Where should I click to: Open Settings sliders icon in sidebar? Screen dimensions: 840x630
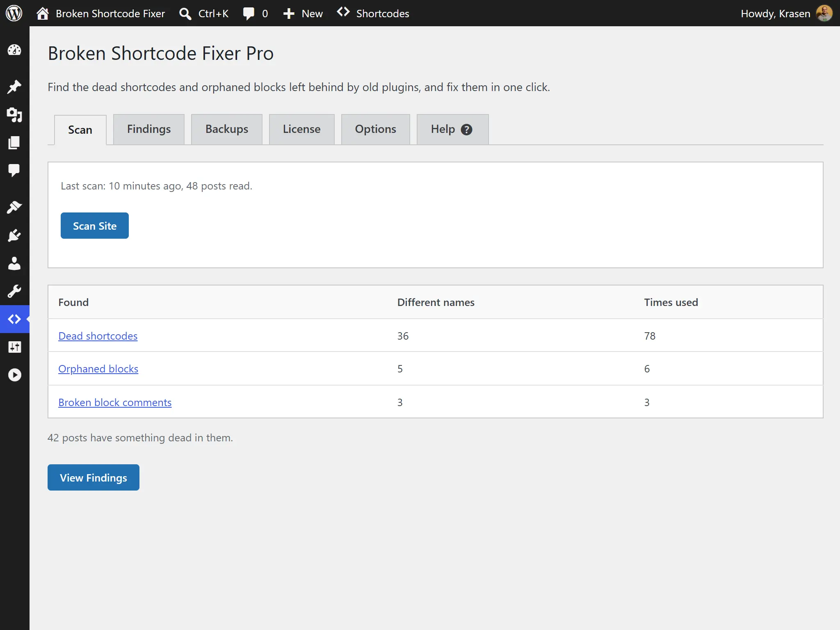coord(14,347)
